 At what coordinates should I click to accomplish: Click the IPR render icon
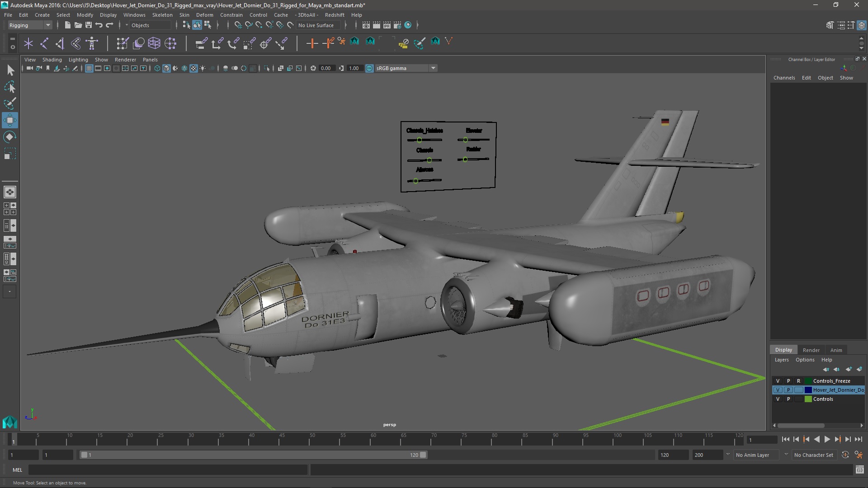click(x=387, y=25)
